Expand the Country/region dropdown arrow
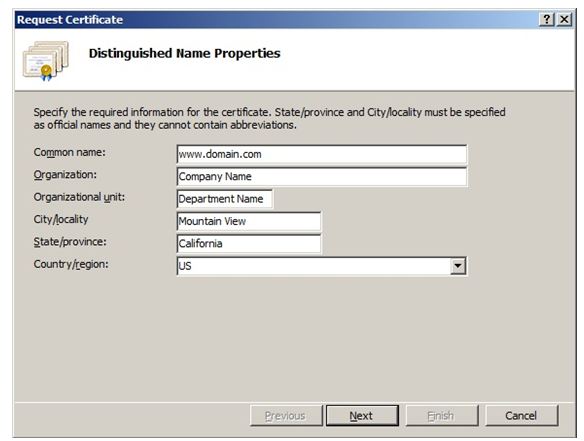 tap(458, 266)
